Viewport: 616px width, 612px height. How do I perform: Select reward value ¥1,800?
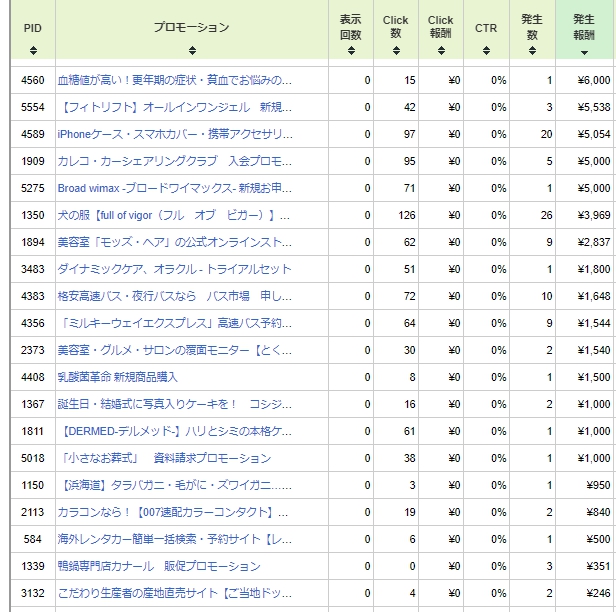594,269
